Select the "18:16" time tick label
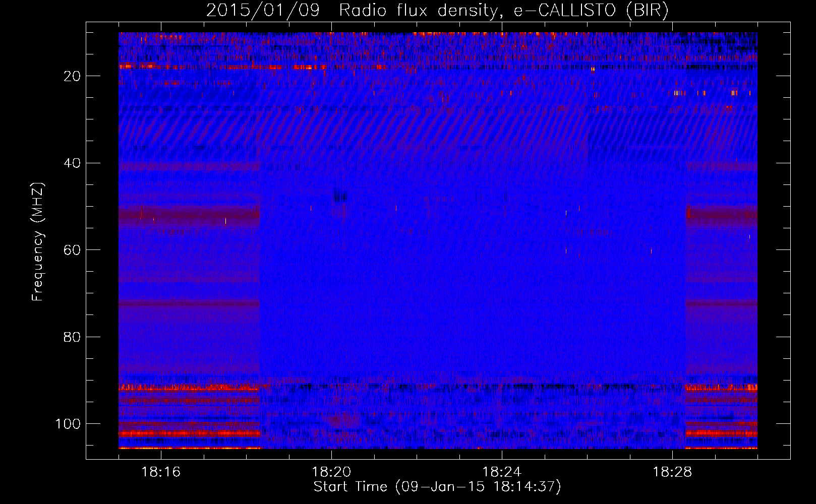The width and height of the screenshot is (816, 504). point(161,472)
